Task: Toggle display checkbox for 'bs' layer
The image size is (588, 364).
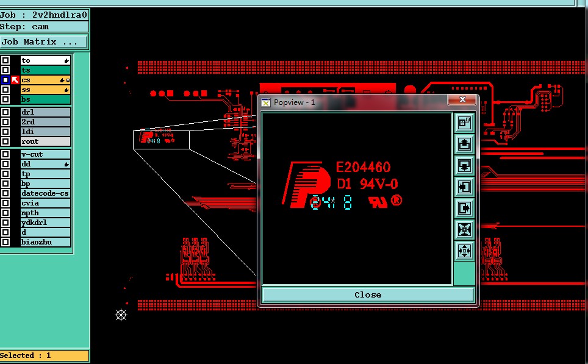Action: tap(5, 99)
